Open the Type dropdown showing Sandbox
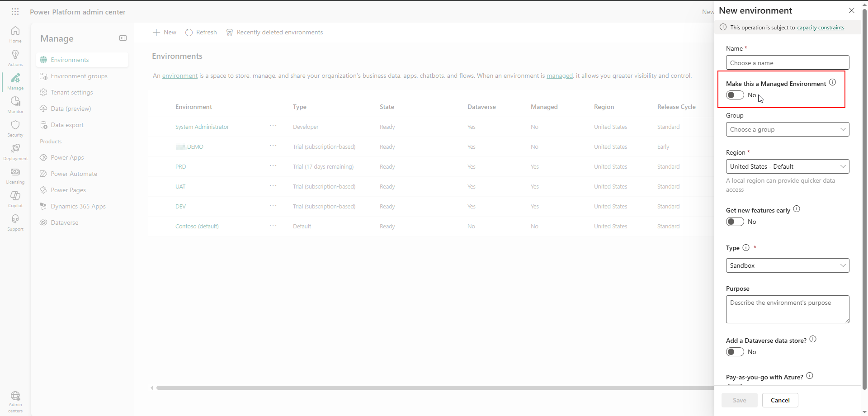The image size is (868, 416). [787, 266]
